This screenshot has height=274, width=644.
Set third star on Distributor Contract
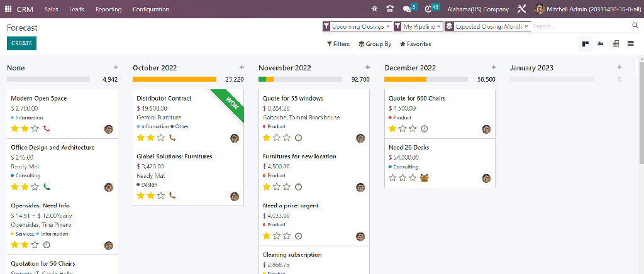(161, 138)
